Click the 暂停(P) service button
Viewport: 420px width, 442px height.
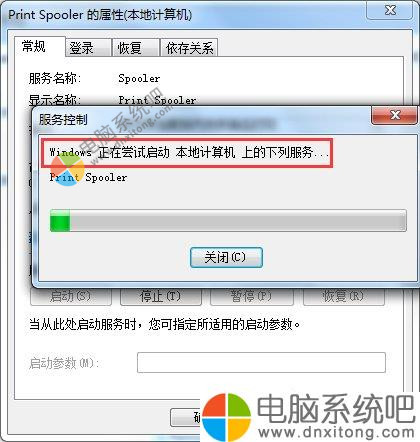point(251,296)
